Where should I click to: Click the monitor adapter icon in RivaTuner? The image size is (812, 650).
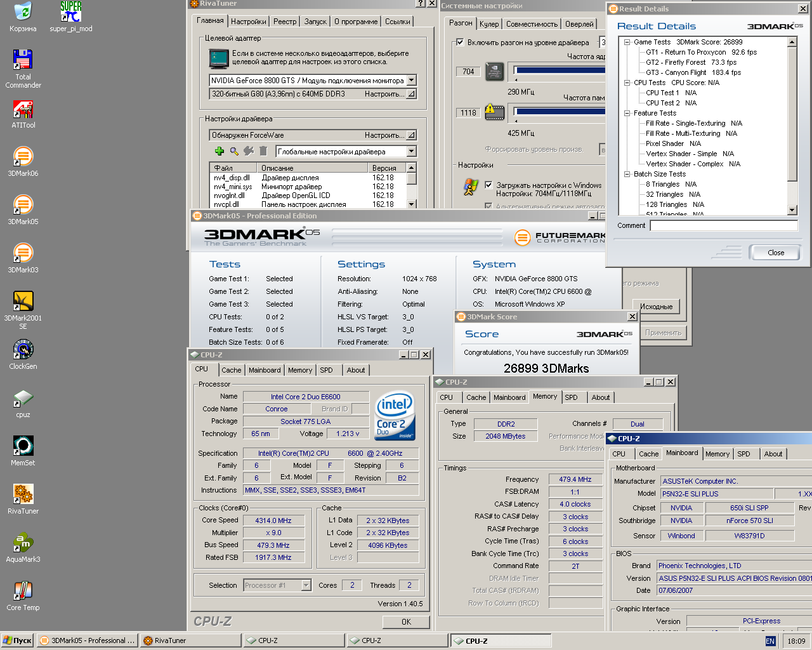[219, 58]
